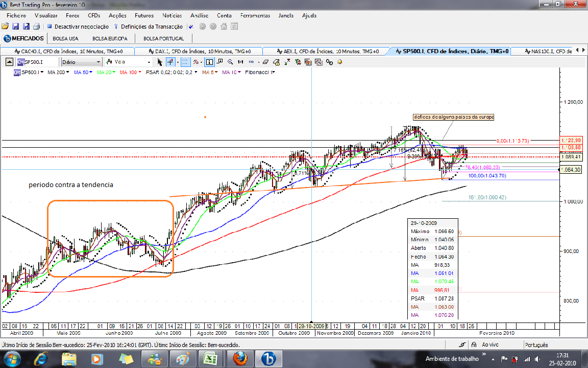
Task: Click the alert bell icon
Action: [x=340, y=62]
